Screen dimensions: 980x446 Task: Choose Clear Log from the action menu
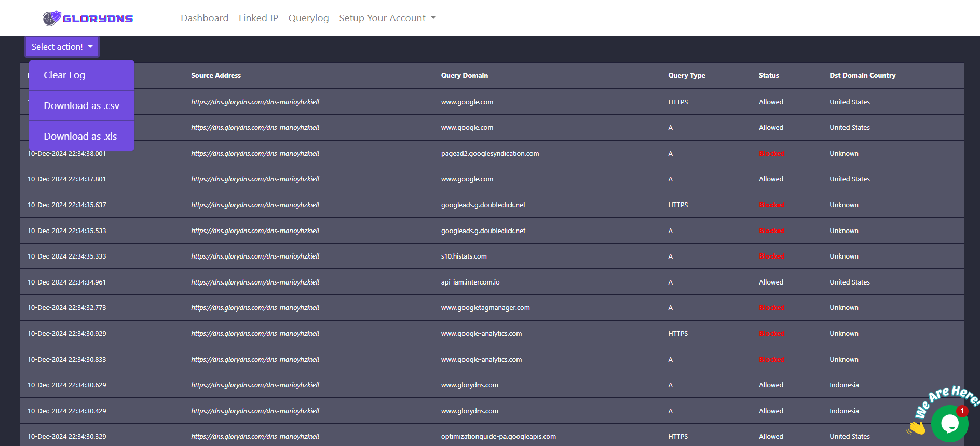[x=81, y=75]
